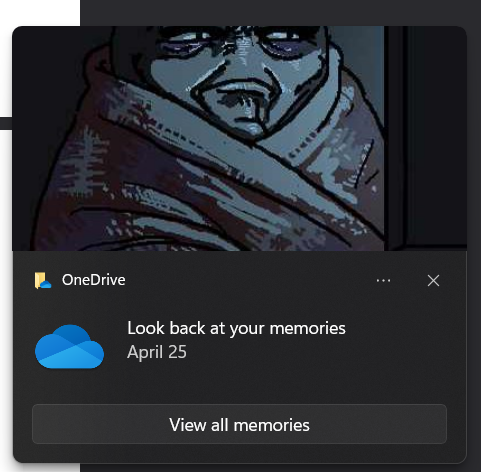481x472 pixels.
Task: Click the small OneDrive folder icon in header
Action: coord(43,280)
